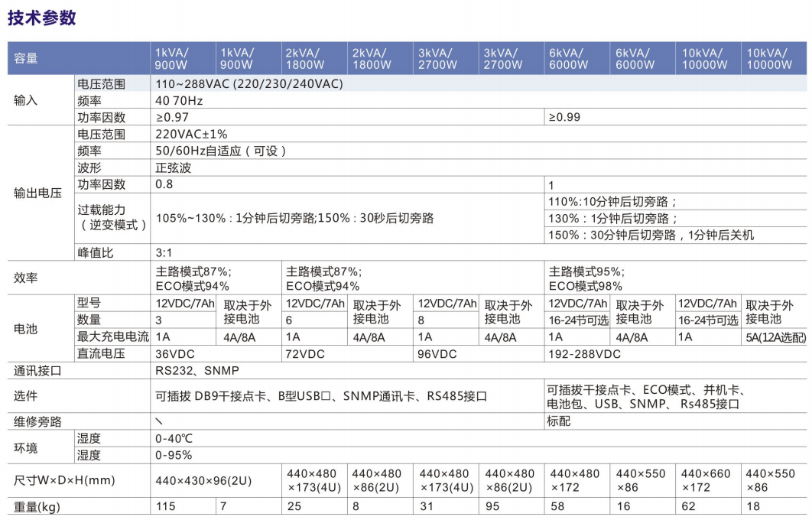The height and width of the screenshot is (520, 812).
Task: Click the 150%：30分钟后切旁路，1分钟后关机 line
Action: point(651,235)
